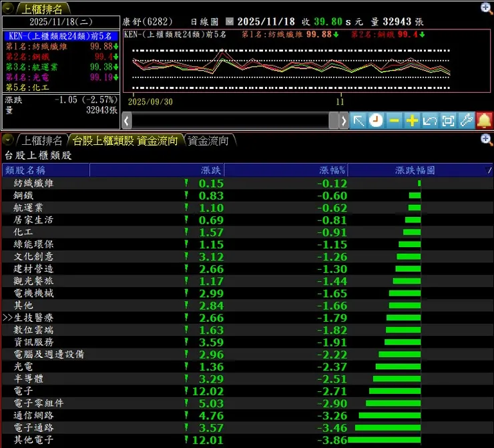The width and height of the screenshot is (494, 448).
Task: Switch to 上櫃排名 tab in lower panel
Action: pyautogui.click(x=41, y=140)
